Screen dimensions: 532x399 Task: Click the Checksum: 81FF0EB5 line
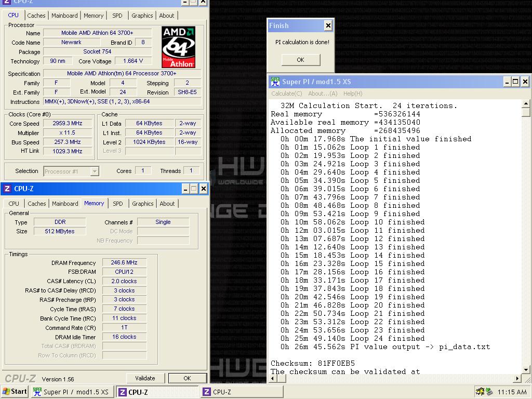312,363
